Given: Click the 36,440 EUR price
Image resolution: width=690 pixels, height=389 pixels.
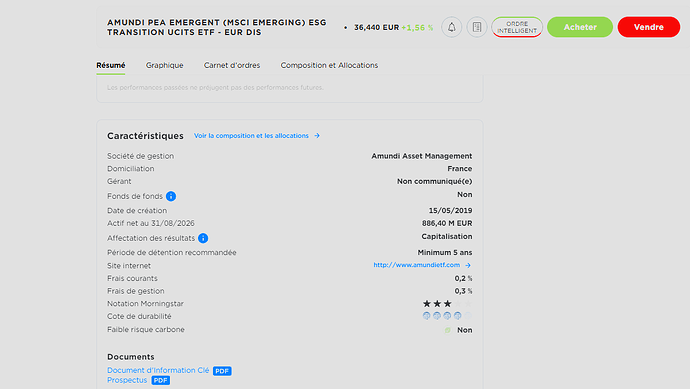Looking at the screenshot, I should click(x=376, y=27).
